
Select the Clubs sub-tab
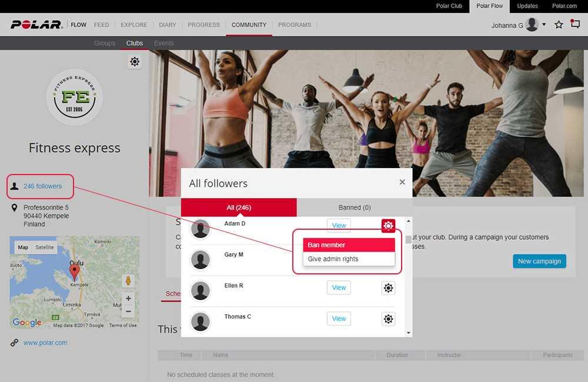click(134, 43)
